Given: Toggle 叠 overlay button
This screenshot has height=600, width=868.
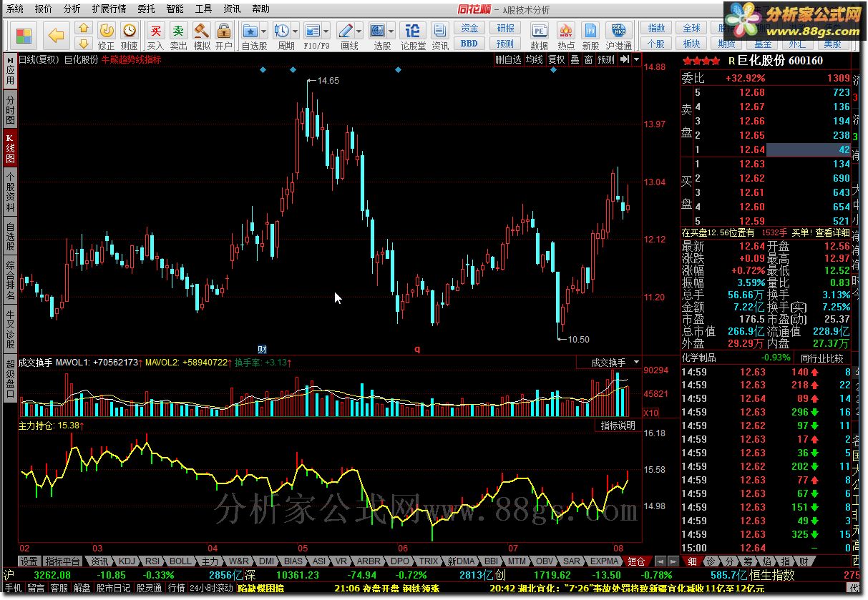Looking at the screenshot, I should [575, 59].
